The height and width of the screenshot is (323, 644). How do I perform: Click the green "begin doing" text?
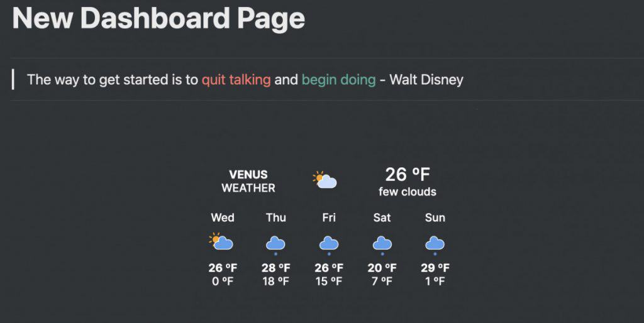[x=339, y=79]
